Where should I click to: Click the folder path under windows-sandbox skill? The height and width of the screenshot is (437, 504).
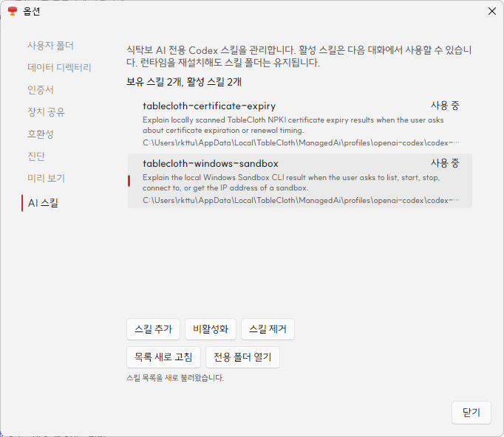pos(301,200)
